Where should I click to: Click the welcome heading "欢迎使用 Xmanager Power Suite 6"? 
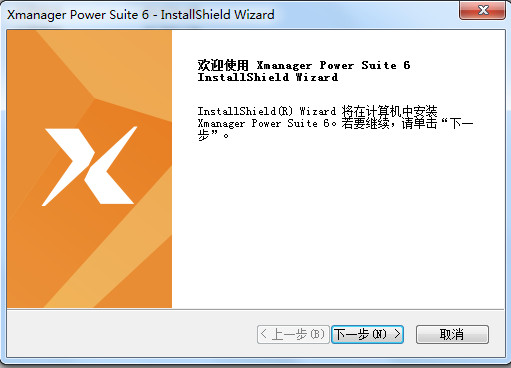click(x=304, y=65)
